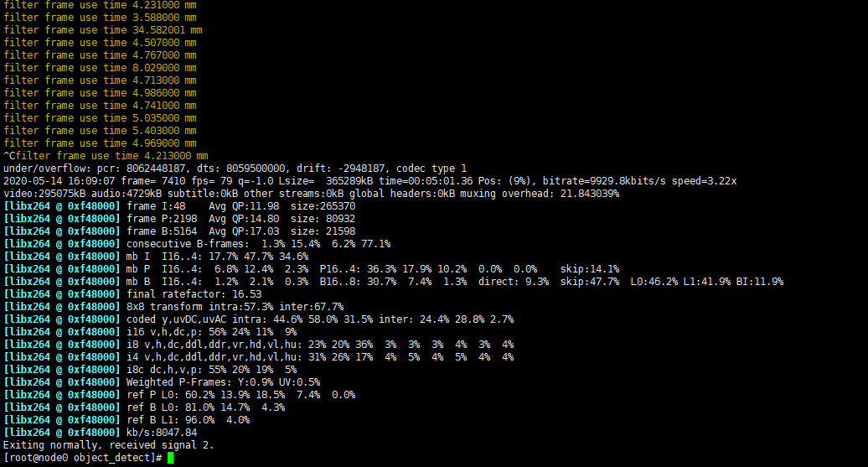868x467 pixels.
Task: Click the [root@node0 object_detect]# prompt
Action: pyautogui.click(x=82, y=458)
